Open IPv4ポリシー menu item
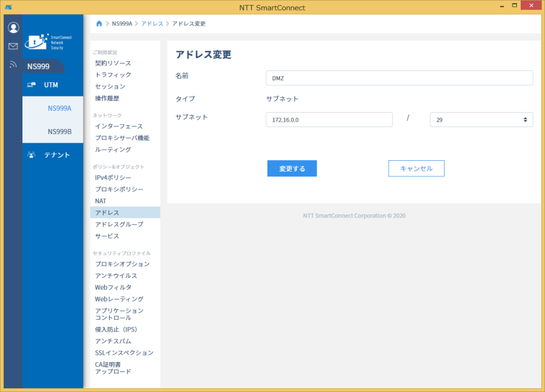The image size is (545, 392). click(x=113, y=178)
